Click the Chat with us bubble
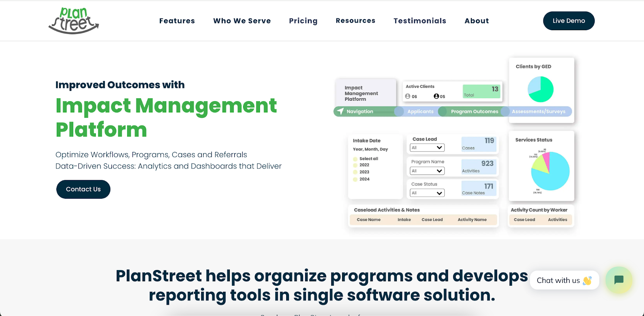The width and height of the screenshot is (644, 316). pyautogui.click(x=565, y=280)
